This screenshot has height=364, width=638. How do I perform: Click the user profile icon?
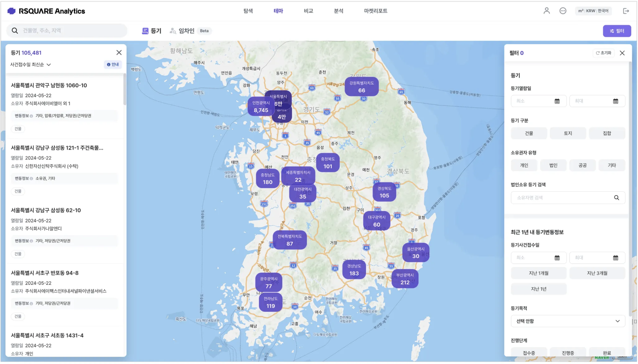pyautogui.click(x=546, y=11)
